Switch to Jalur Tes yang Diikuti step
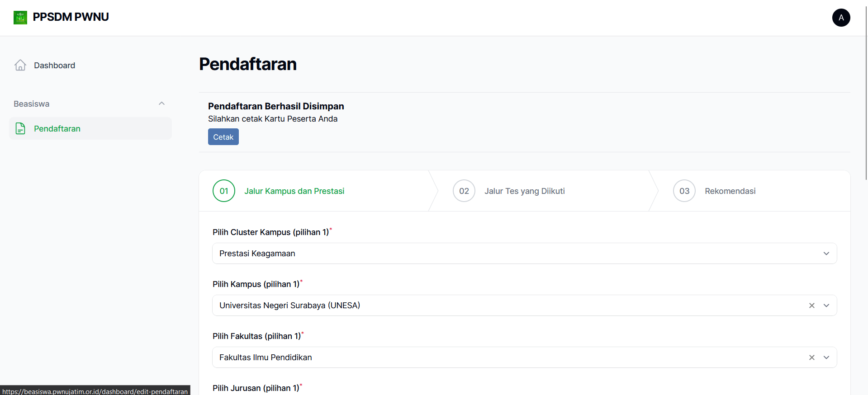The height and width of the screenshot is (395, 868). coord(524,191)
